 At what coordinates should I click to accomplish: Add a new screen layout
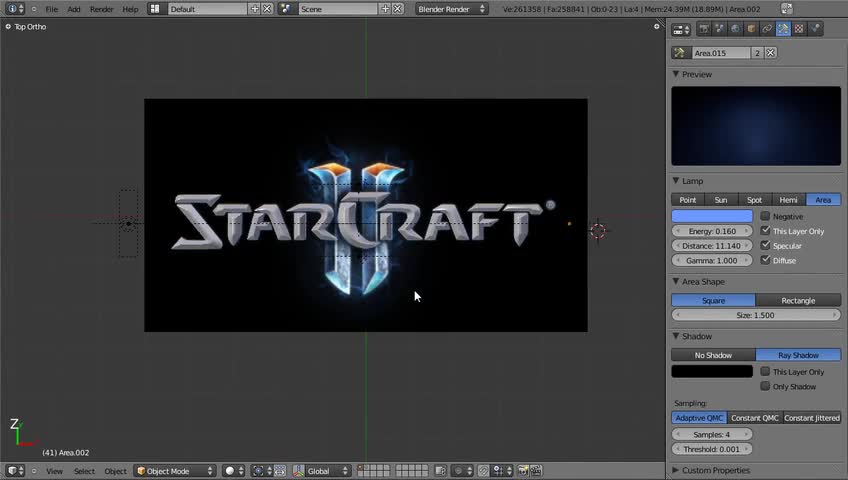255,9
